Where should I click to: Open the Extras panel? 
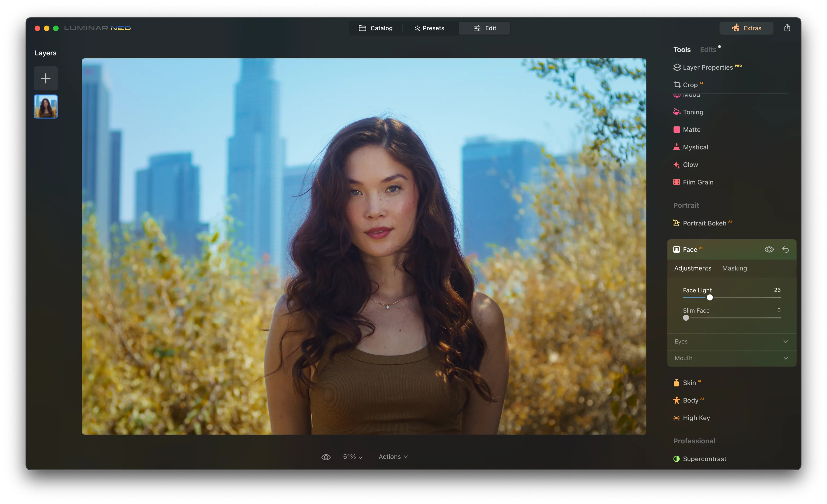(746, 28)
